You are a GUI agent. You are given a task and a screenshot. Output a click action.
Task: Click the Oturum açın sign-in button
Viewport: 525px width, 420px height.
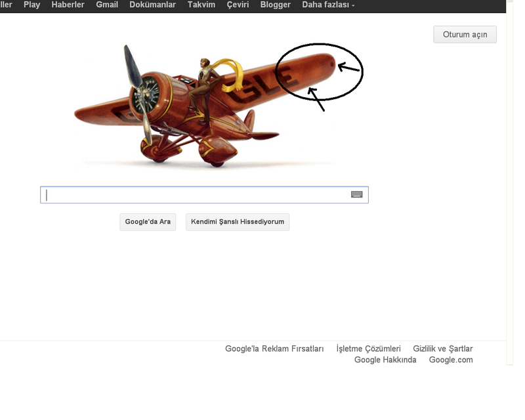coord(465,35)
